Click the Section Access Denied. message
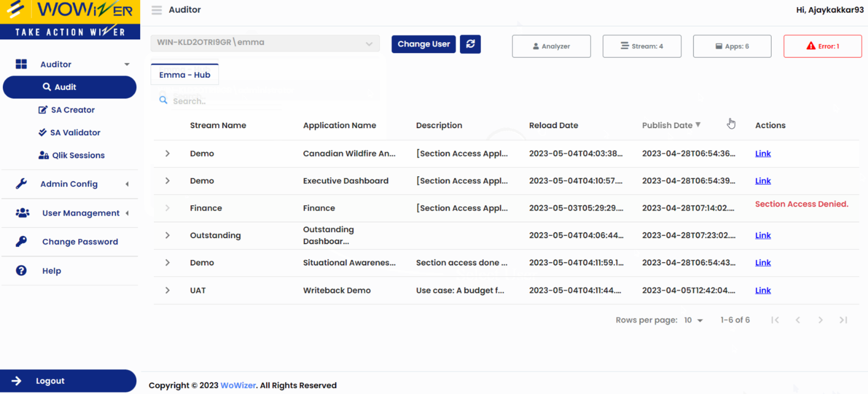The height and width of the screenshot is (394, 868). coord(802,204)
